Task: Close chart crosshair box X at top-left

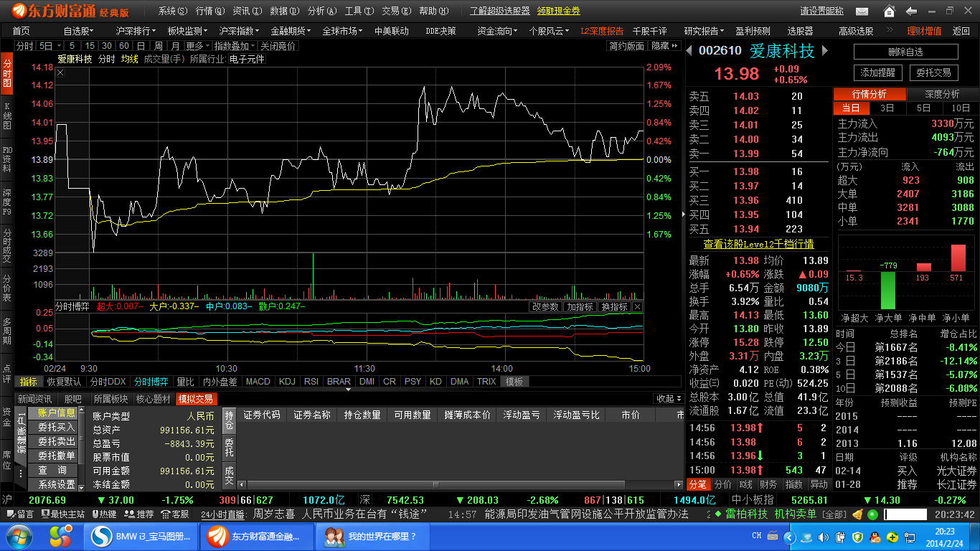Action: pyautogui.click(x=60, y=72)
